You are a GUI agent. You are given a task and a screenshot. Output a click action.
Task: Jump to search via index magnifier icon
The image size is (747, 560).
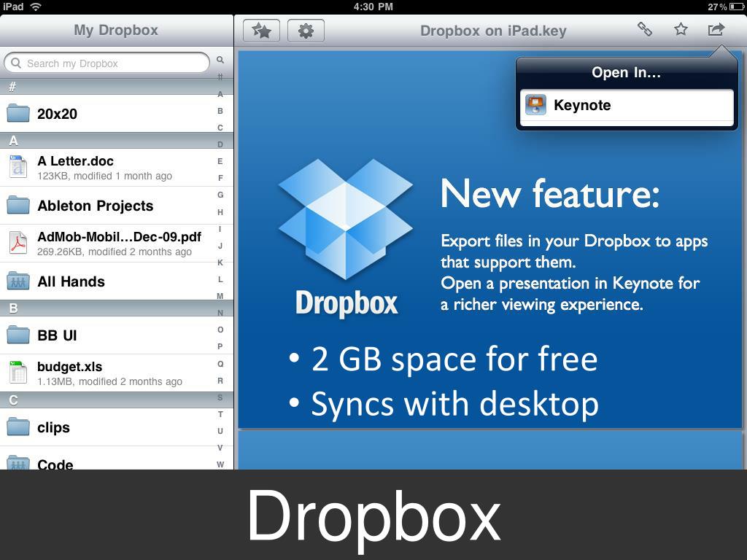pos(220,60)
